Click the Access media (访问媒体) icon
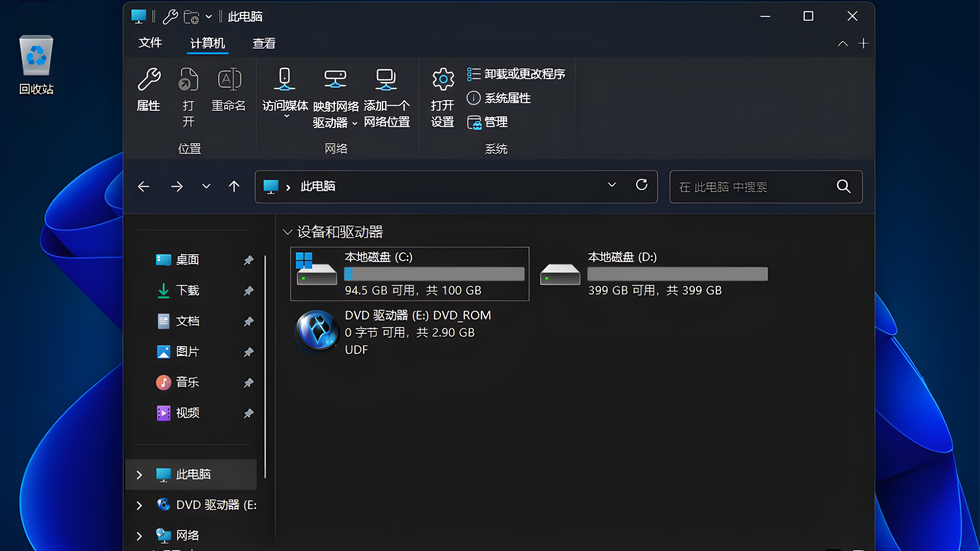Viewport: 980px width, 551px height. 285,79
